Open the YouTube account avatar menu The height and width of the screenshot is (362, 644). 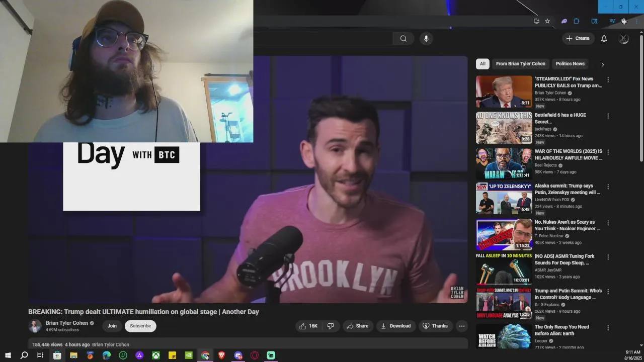coord(623,39)
